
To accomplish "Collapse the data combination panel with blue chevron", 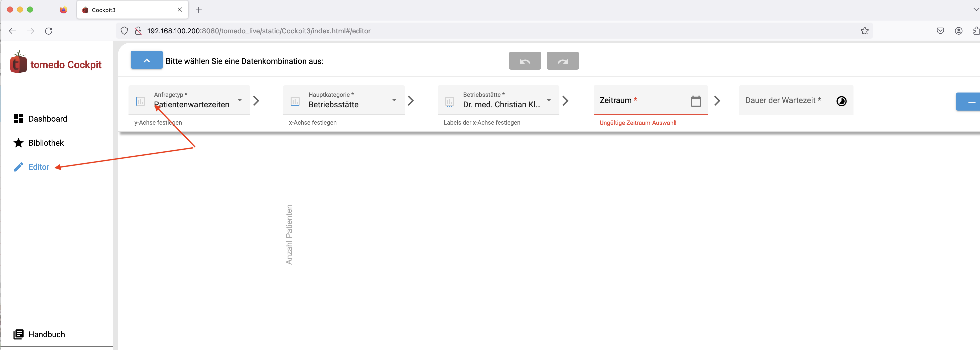I will [147, 60].
